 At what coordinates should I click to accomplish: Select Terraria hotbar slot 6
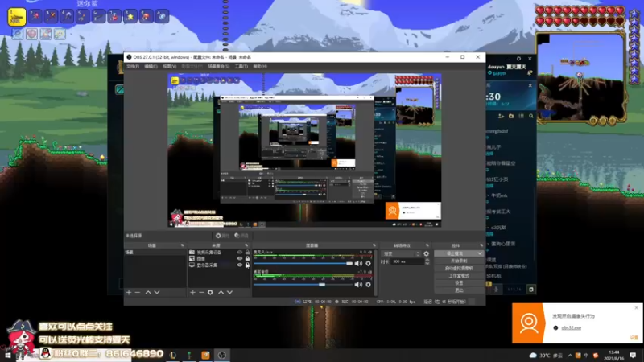(98, 16)
